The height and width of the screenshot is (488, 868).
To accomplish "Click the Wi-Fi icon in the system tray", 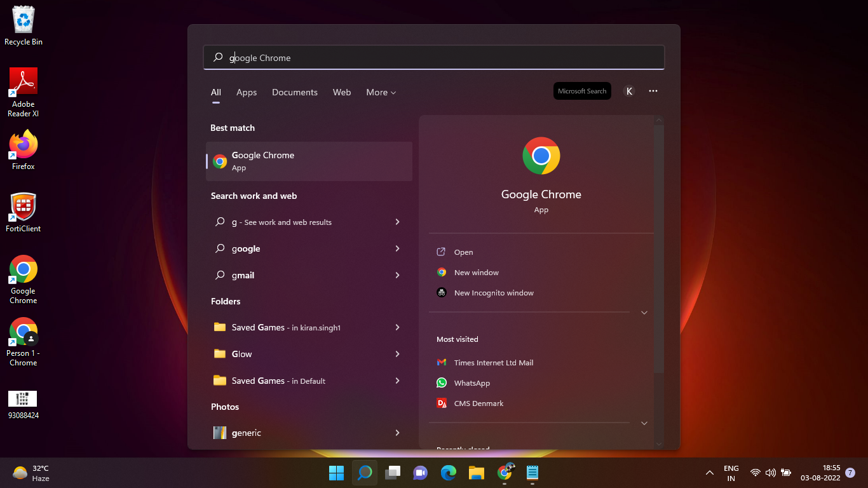I will click(756, 473).
